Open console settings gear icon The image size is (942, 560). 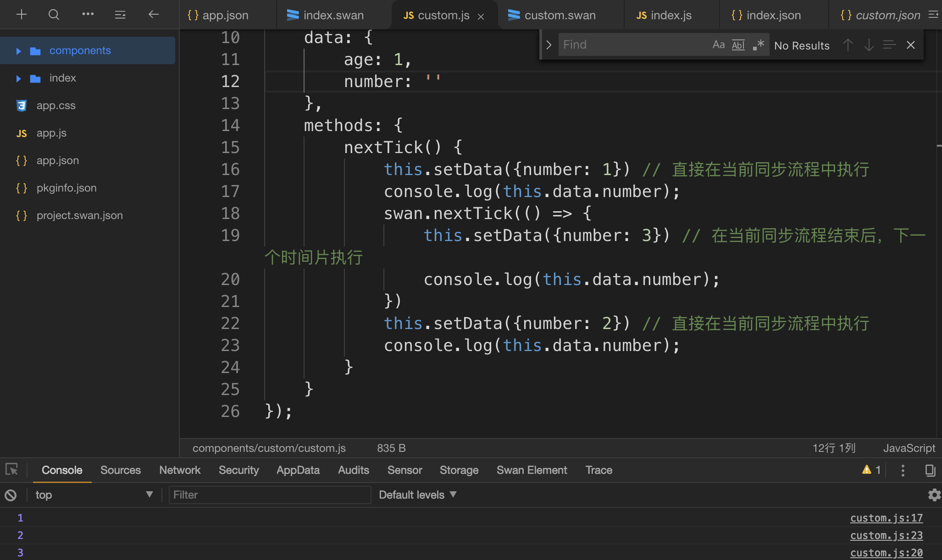coord(934,495)
